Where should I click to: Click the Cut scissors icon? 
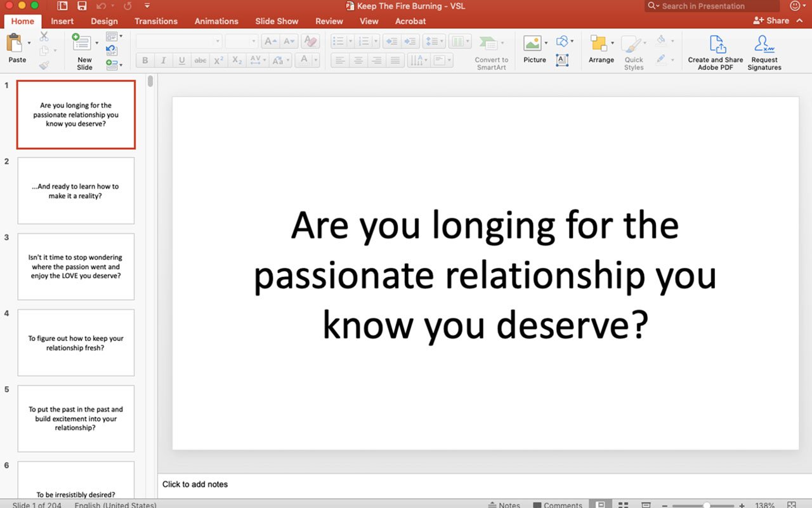[44, 36]
